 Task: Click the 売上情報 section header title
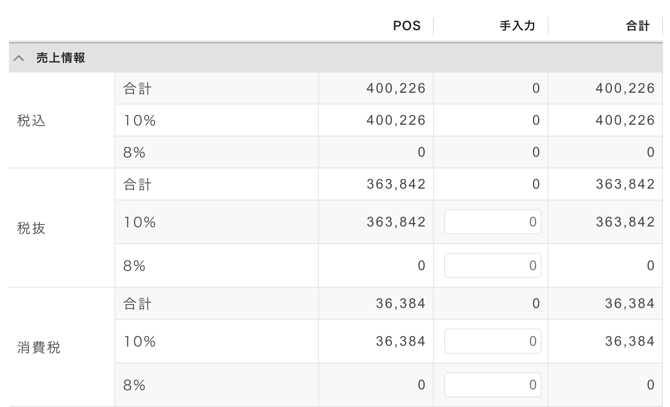pyautogui.click(x=61, y=58)
